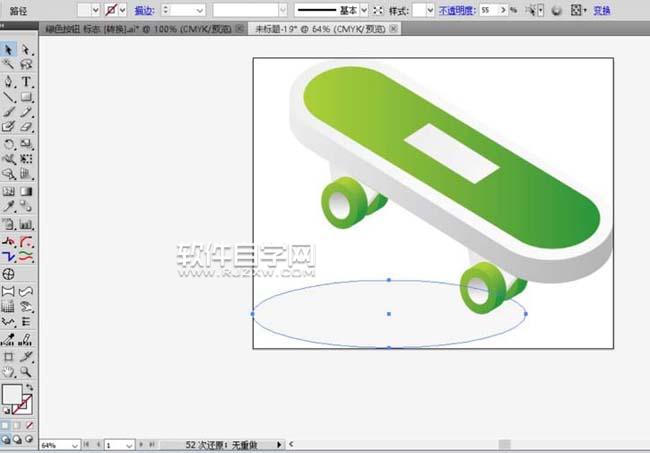Open the stroke color dropdown in control bar
The image size is (650, 453).
[123, 10]
